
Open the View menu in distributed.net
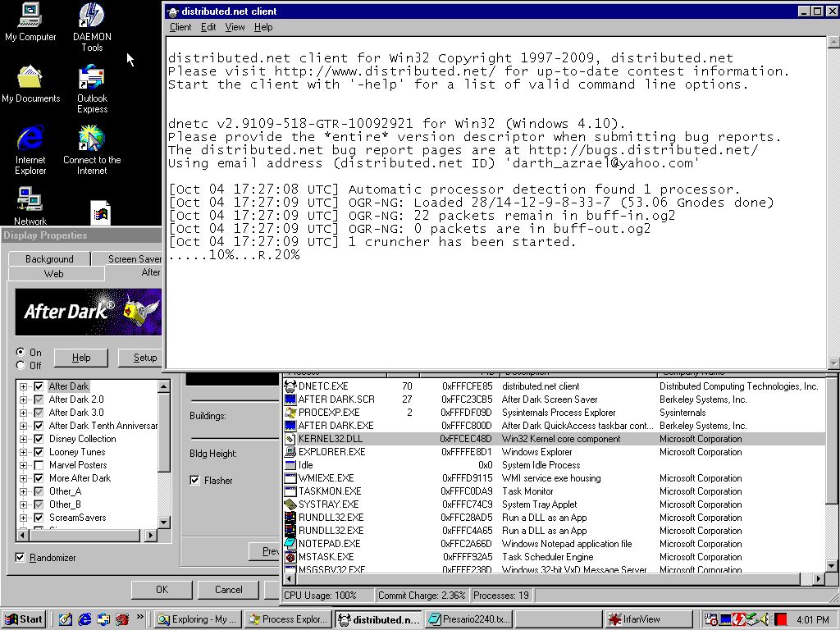(x=235, y=27)
